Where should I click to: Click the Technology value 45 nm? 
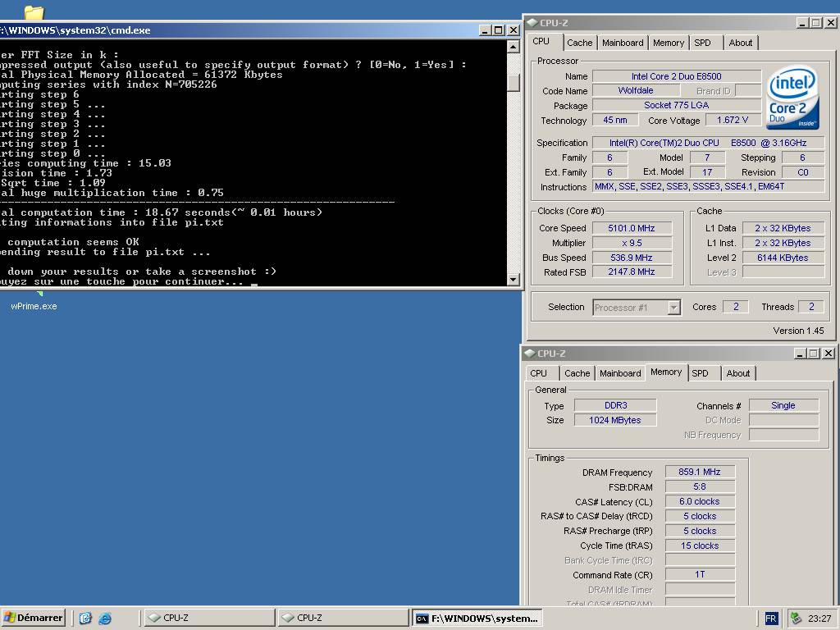click(x=615, y=120)
